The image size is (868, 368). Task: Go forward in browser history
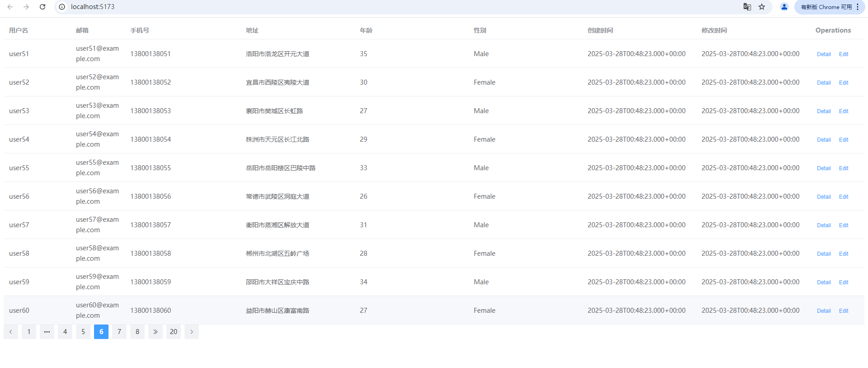(26, 7)
